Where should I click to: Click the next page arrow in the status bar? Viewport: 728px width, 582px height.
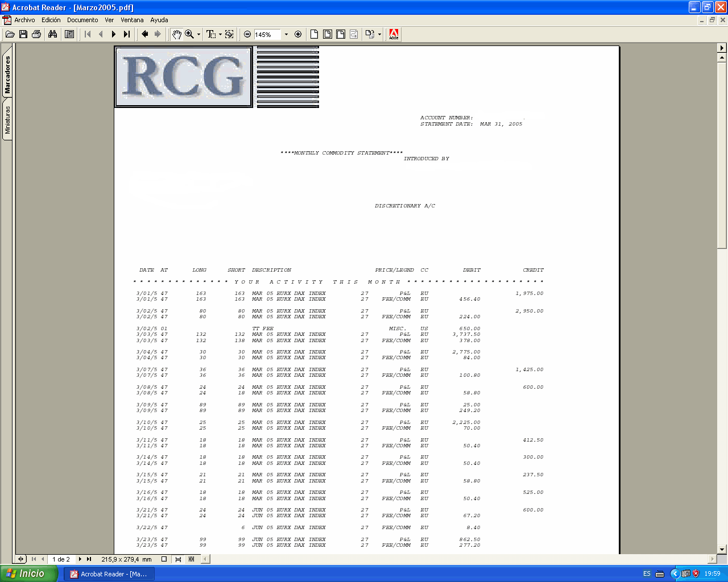(80, 559)
